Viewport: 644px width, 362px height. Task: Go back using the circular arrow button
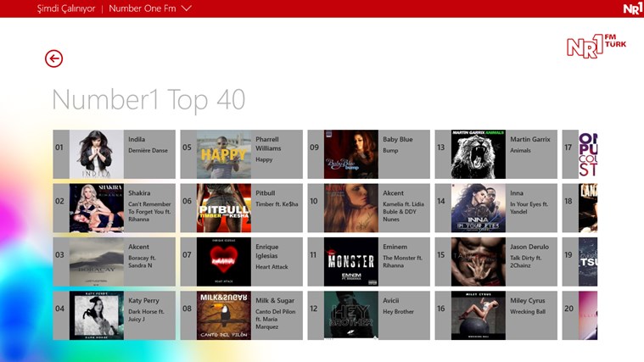tap(53, 58)
